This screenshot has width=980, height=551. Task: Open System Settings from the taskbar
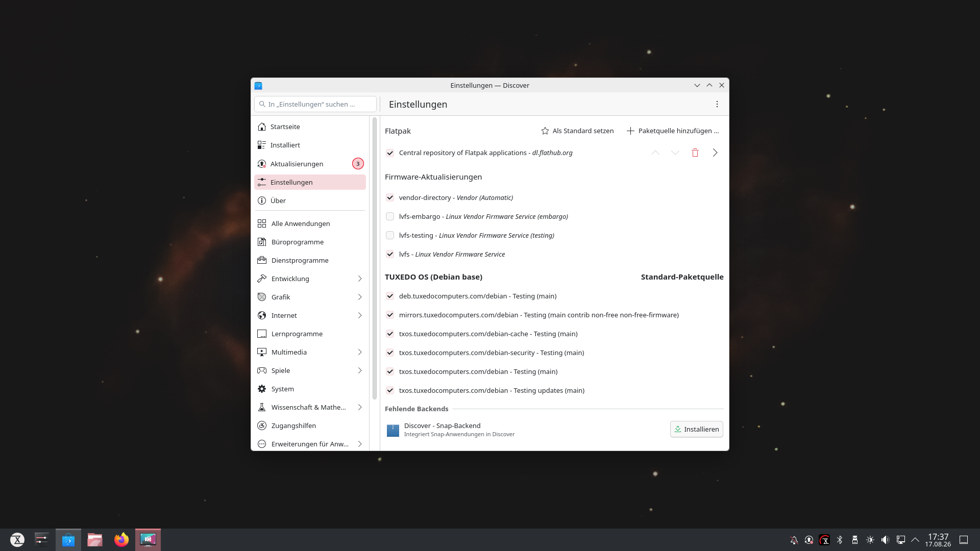tap(42, 540)
